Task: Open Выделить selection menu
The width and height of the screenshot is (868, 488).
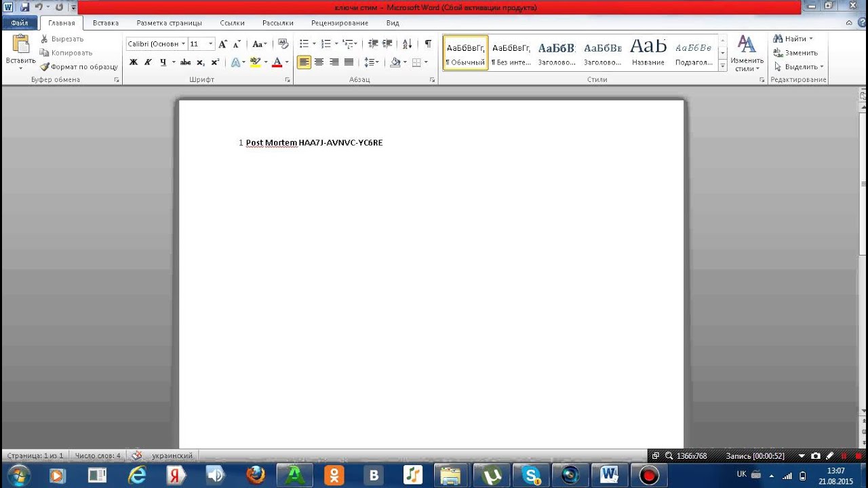Action: (x=798, y=66)
